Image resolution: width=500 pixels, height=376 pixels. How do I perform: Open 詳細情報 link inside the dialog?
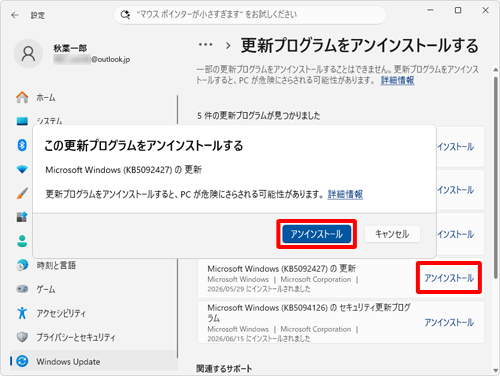(345, 194)
